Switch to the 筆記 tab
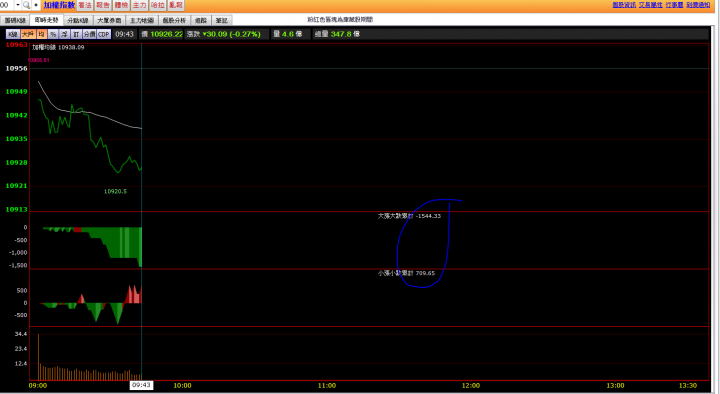The image size is (720, 394). (x=222, y=20)
